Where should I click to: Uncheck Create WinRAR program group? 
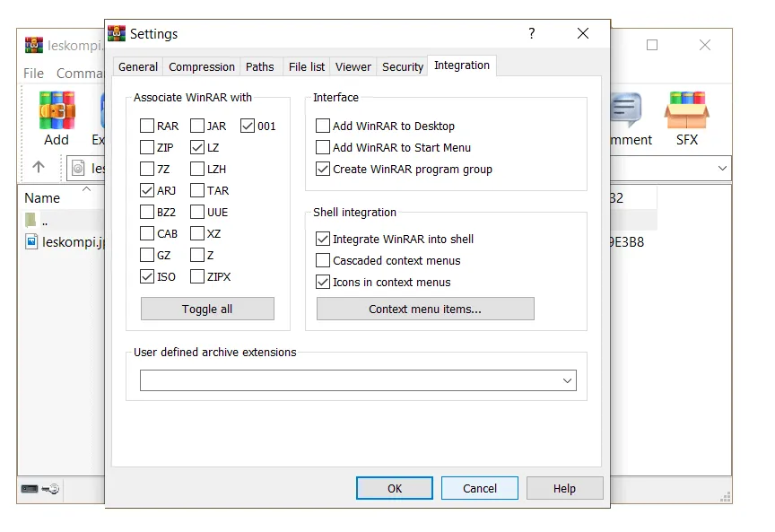tap(323, 169)
